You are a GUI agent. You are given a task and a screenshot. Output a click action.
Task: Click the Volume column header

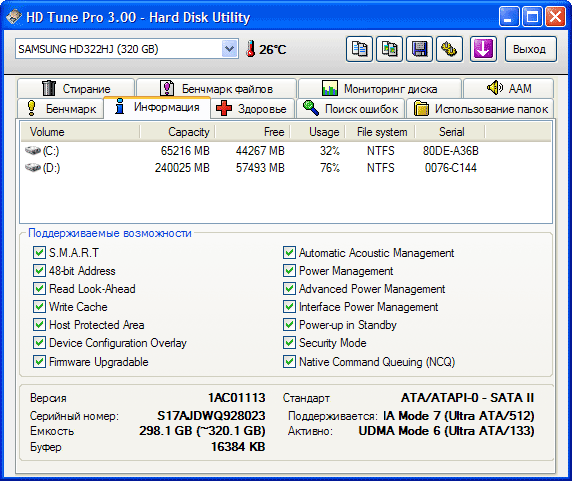point(80,132)
